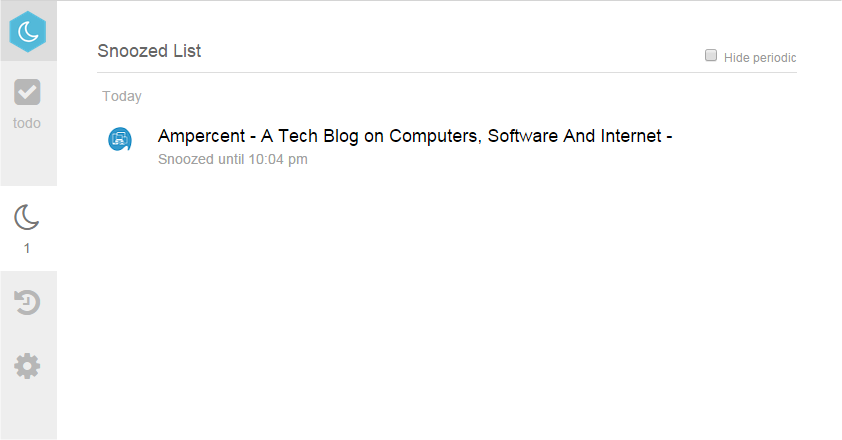Screen dimensions: 842x440
Task: Open settings via the gear icon
Action: pyautogui.click(x=27, y=366)
